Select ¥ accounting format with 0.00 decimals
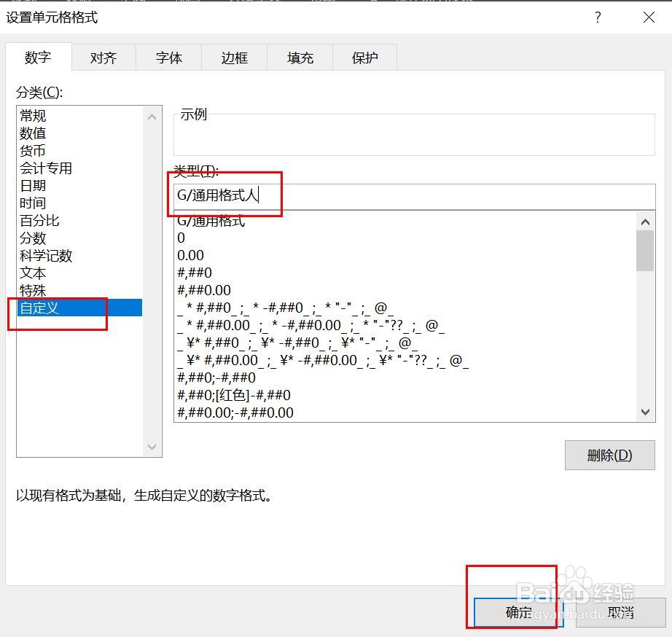 click(x=405, y=360)
